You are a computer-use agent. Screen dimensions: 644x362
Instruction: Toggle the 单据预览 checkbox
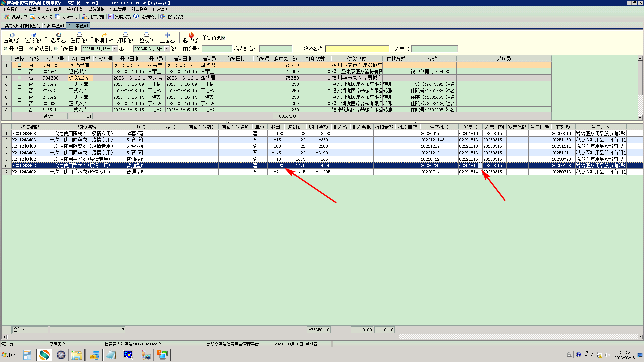click(x=223, y=38)
